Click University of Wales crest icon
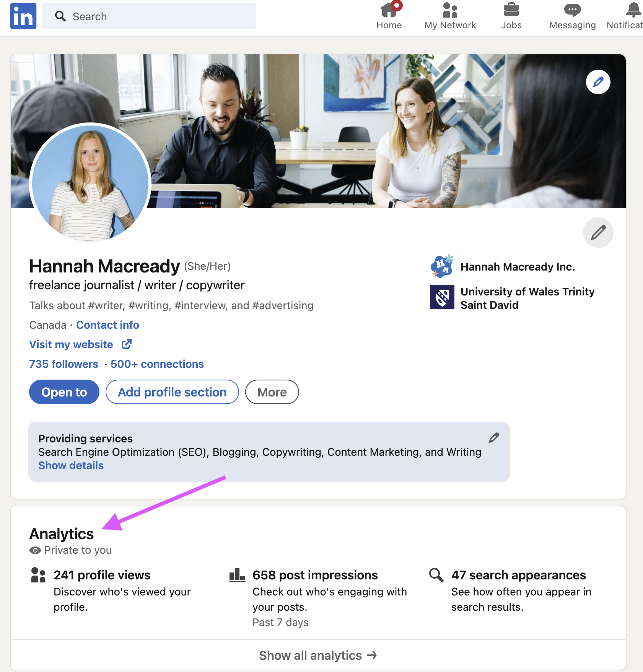This screenshot has height=672, width=643. 442,297
